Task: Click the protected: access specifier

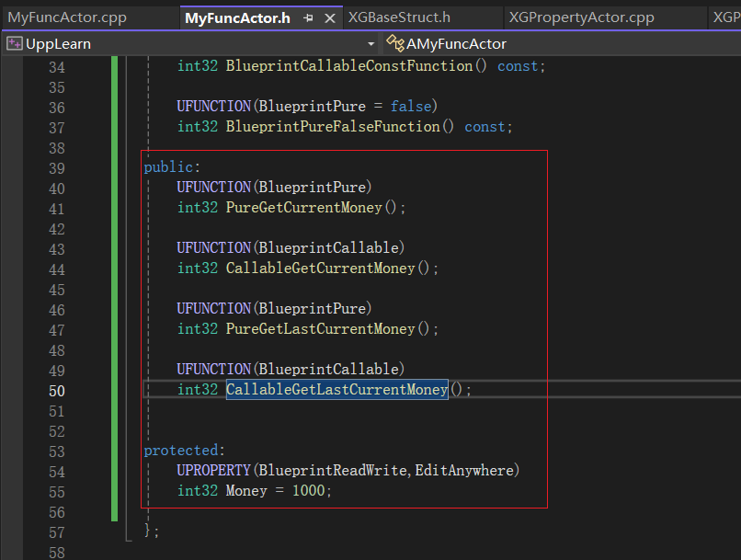Action: point(184,451)
